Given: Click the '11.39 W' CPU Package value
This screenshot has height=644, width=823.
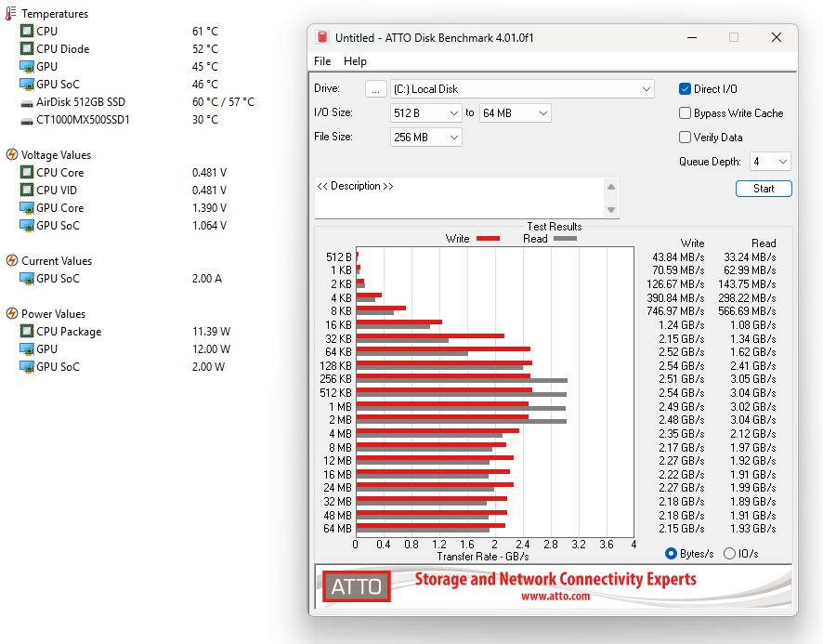Looking at the screenshot, I should coord(211,332).
